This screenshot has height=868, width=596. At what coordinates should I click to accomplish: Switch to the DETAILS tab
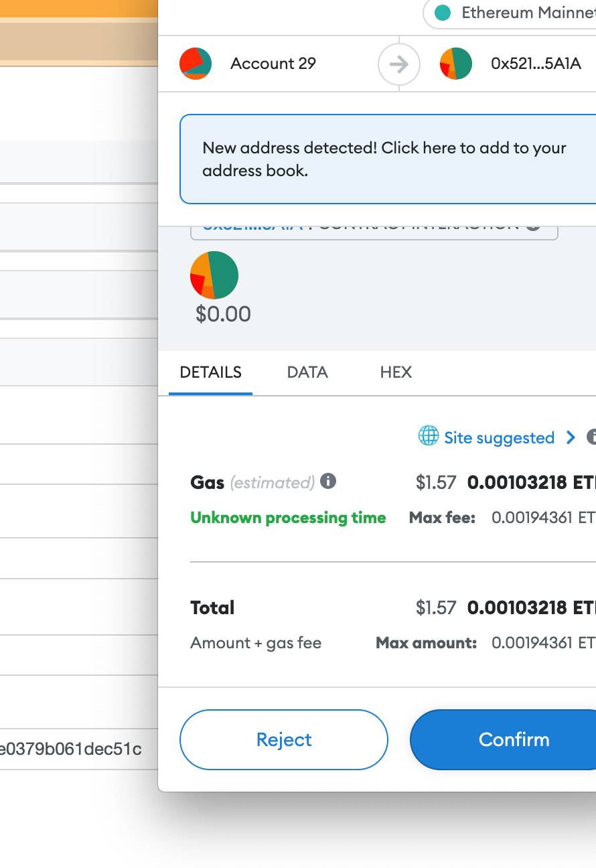coord(210,372)
